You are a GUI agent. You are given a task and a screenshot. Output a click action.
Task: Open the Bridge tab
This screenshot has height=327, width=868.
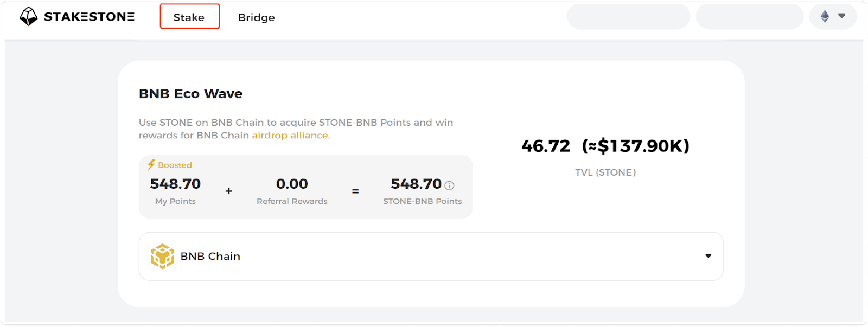point(256,17)
